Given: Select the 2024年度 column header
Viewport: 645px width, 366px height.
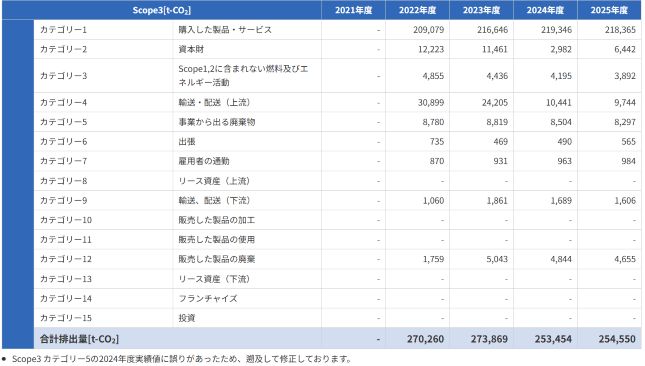Looking at the screenshot, I should tap(545, 10).
